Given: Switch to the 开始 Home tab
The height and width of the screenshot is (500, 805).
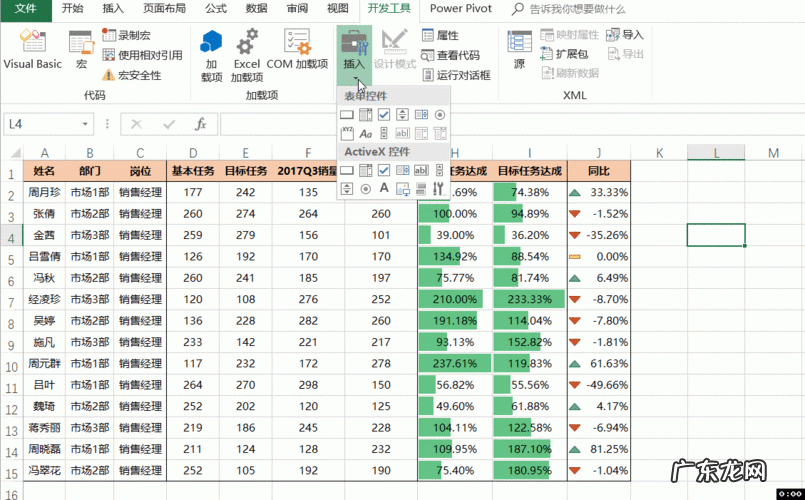Looking at the screenshot, I should (72, 9).
